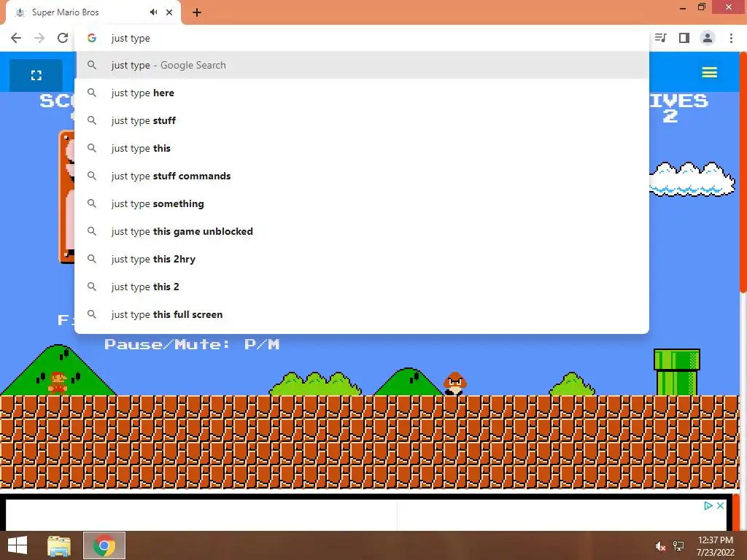Click search icon beside 'just type here'
Image resolution: width=747 pixels, height=560 pixels.
click(x=92, y=93)
